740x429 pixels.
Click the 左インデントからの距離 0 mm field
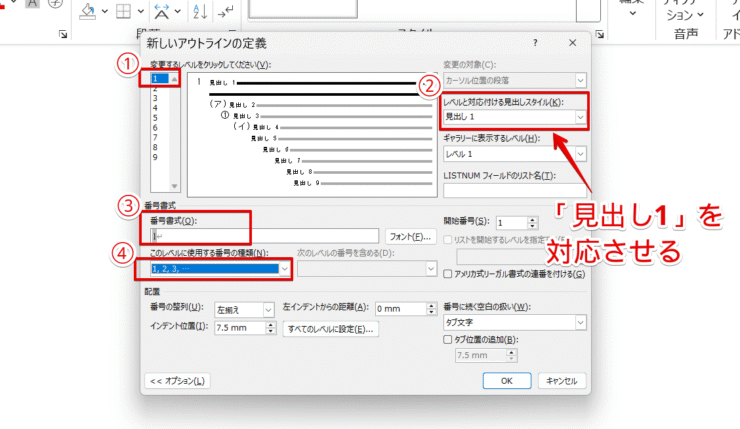tap(400, 309)
